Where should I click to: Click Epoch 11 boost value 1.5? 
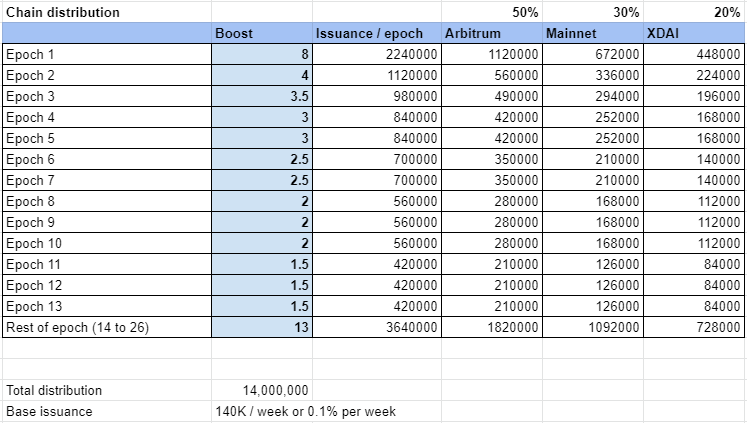[x=262, y=264]
